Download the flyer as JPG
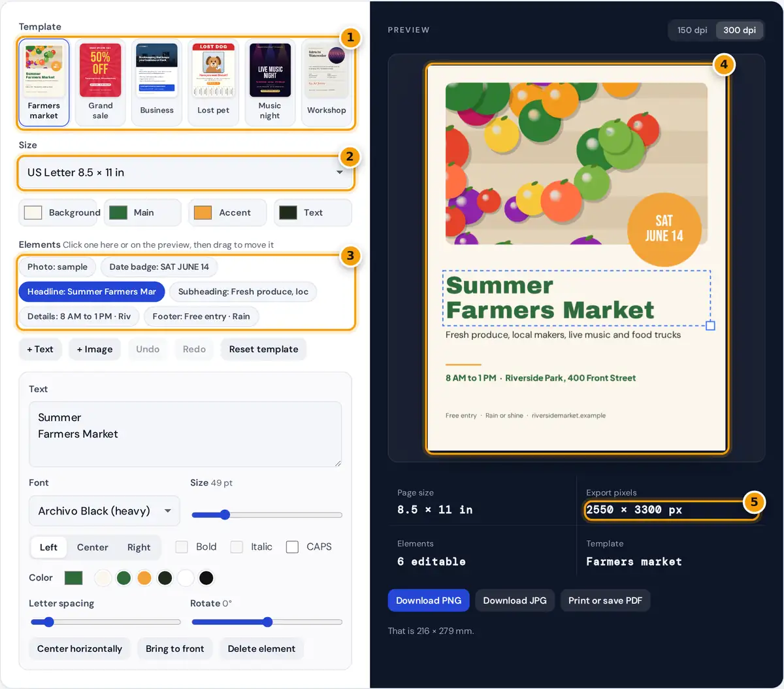Image resolution: width=784 pixels, height=689 pixels. tap(515, 600)
